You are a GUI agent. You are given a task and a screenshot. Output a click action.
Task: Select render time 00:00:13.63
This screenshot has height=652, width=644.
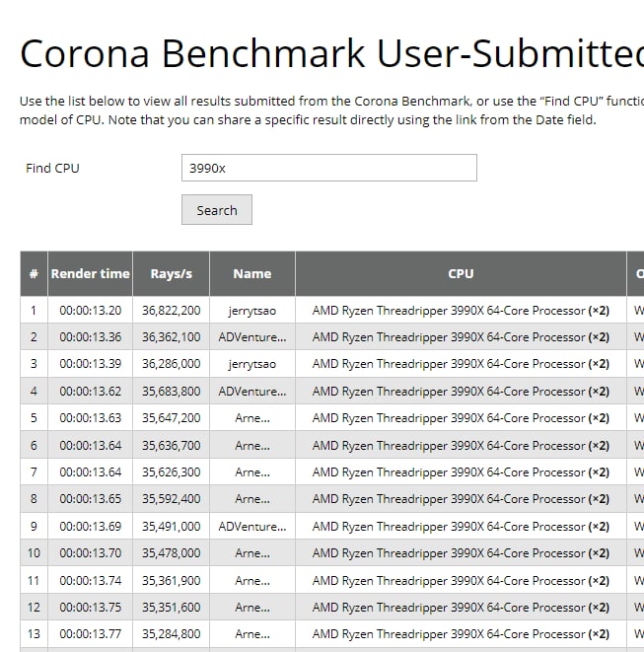coord(90,418)
